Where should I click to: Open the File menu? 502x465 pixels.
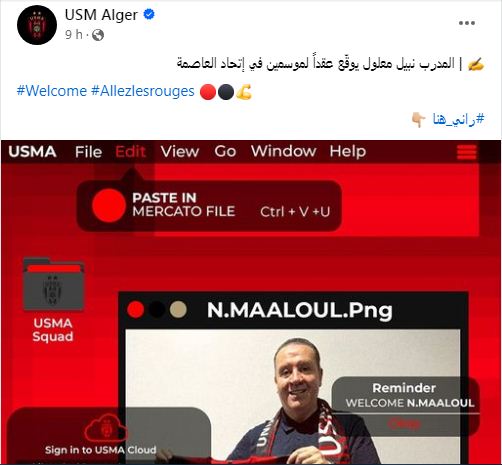[88, 152]
